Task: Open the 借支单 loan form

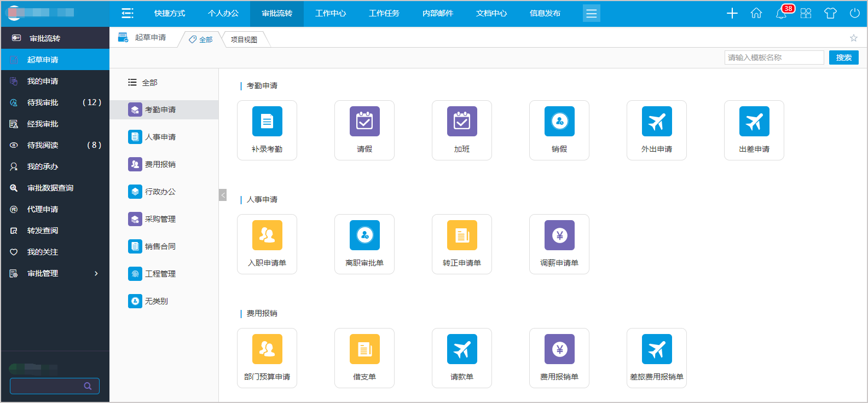Action: (x=364, y=358)
